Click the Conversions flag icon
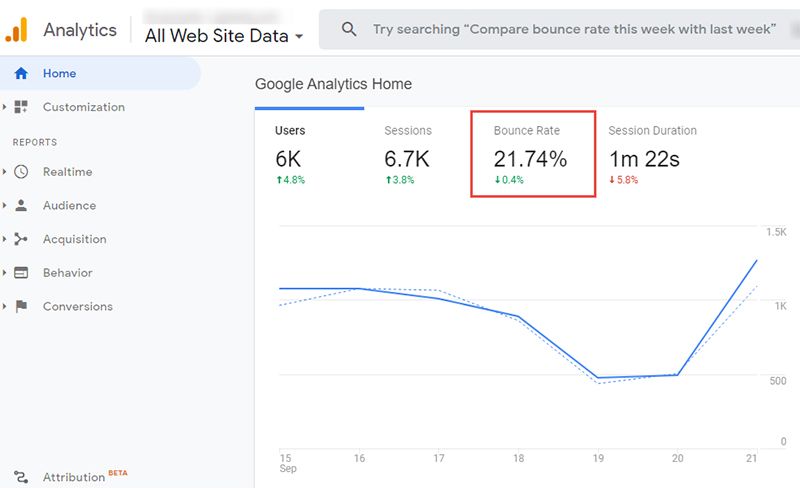Viewport: 800px width, 500px height. (x=21, y=307)
